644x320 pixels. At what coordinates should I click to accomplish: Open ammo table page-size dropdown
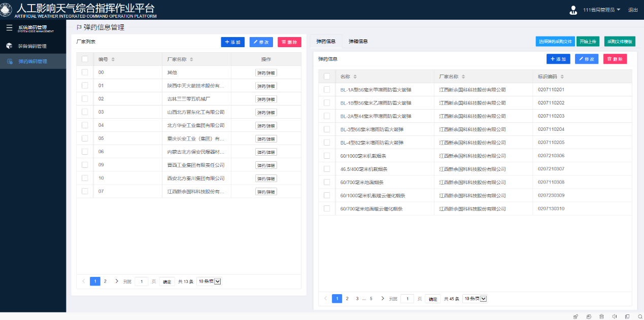(x=476, y=299)
